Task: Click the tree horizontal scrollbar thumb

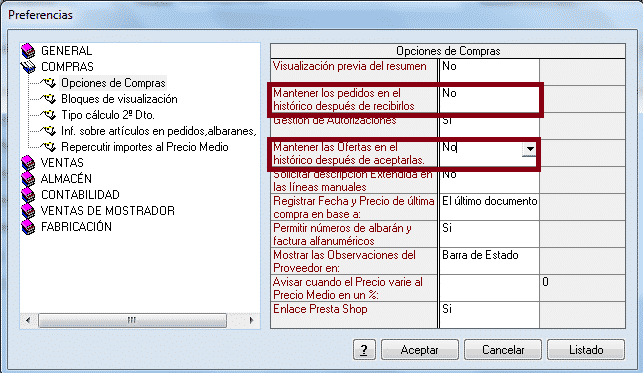Action: (x=132, y=320)
